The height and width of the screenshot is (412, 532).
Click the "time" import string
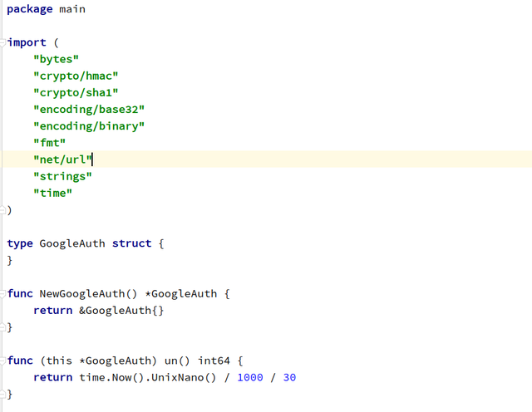tap(52, 194)
